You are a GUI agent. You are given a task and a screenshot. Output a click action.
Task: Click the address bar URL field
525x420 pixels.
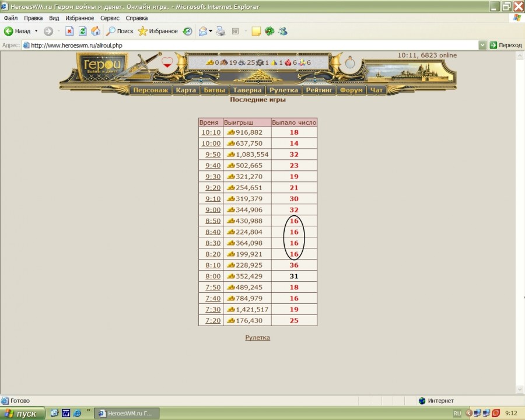click(x=250, y=45)
